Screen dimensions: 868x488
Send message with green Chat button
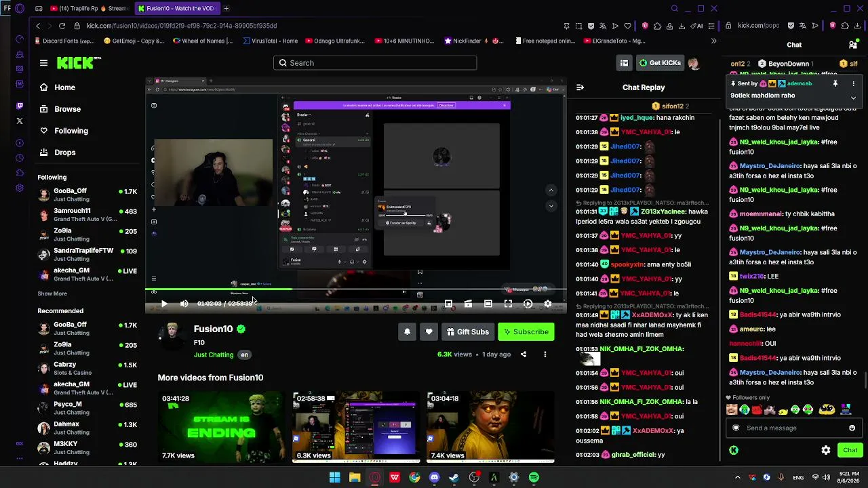[850, 450]
